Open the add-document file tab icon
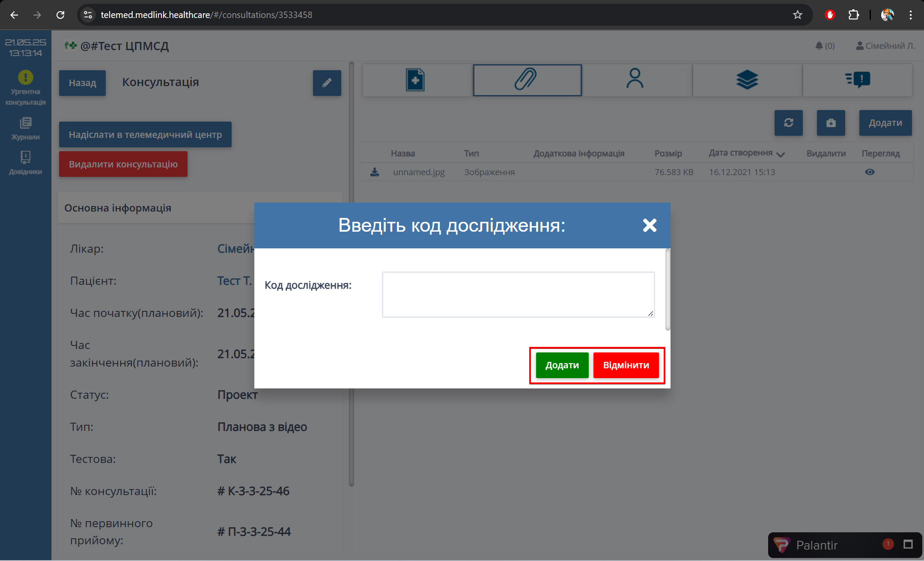The width and height of the screenshot is (924, 561). click(x=415, y=80)
